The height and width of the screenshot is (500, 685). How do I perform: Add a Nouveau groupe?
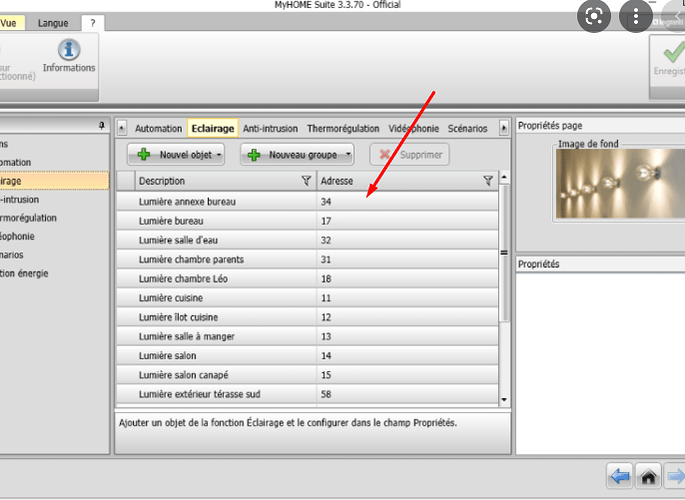coord(297,155)
